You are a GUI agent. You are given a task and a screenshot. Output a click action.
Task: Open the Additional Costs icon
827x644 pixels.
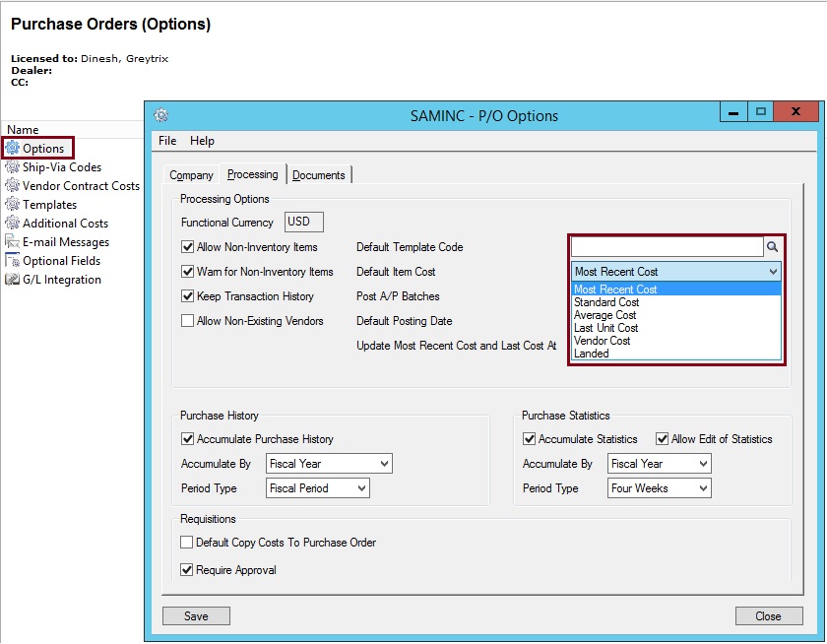point(12,224)
